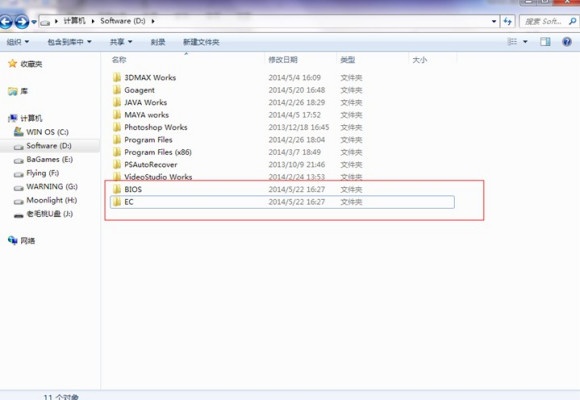Open WARNING (G:) drive in sidebar
Image resolution: width=580 pixels, height=400 pixels.
pyautogui.click(x=52, y=186)
